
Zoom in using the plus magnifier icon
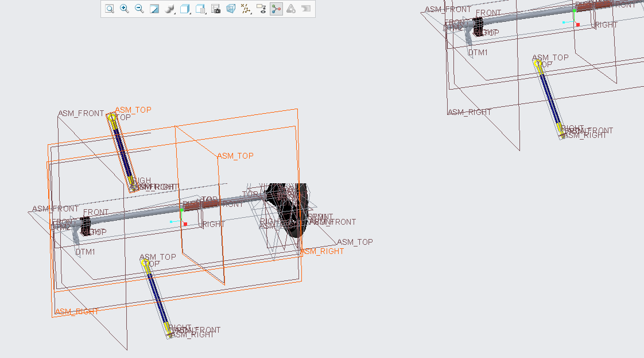click(x=123, y=9)
